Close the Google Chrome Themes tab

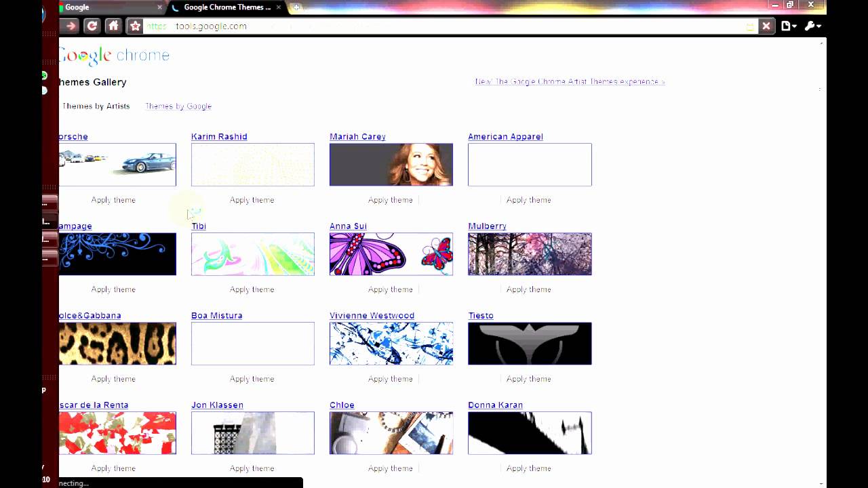pyautogui.click(x=278, y=7)
